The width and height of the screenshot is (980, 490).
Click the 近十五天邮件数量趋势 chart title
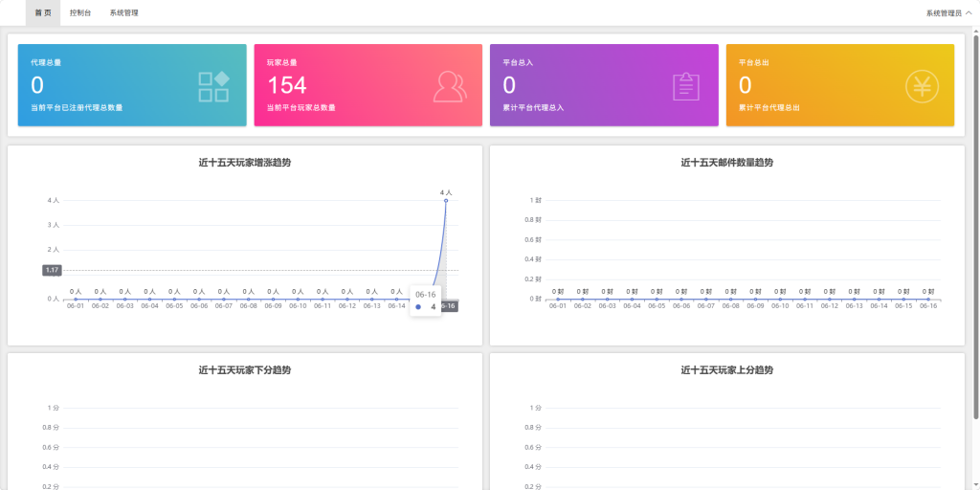727,163
